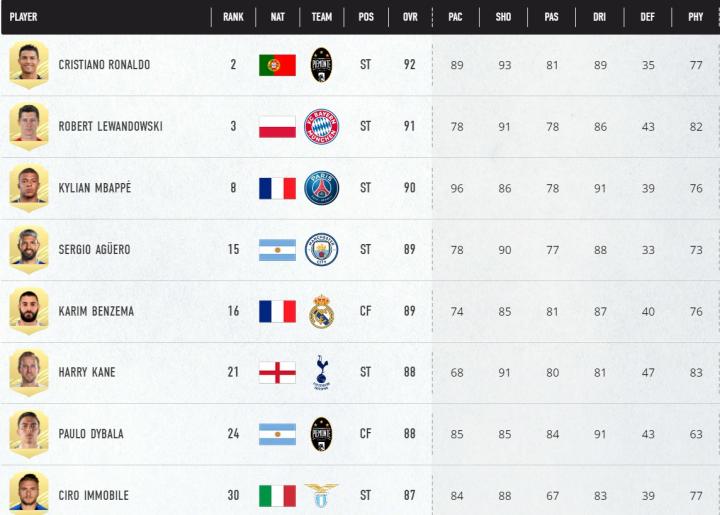Sort table by OVR column header
720x515 pixels.
point(410,17)
